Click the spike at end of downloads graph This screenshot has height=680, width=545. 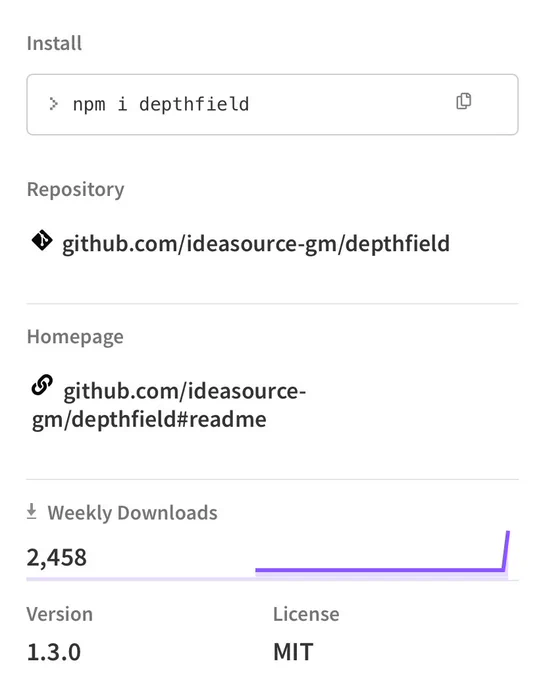pos(506,549)
